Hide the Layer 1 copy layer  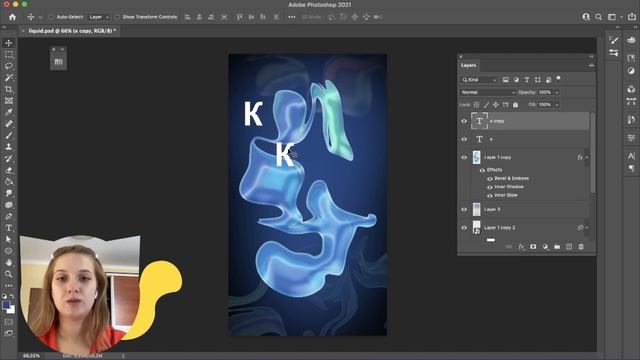464,158
